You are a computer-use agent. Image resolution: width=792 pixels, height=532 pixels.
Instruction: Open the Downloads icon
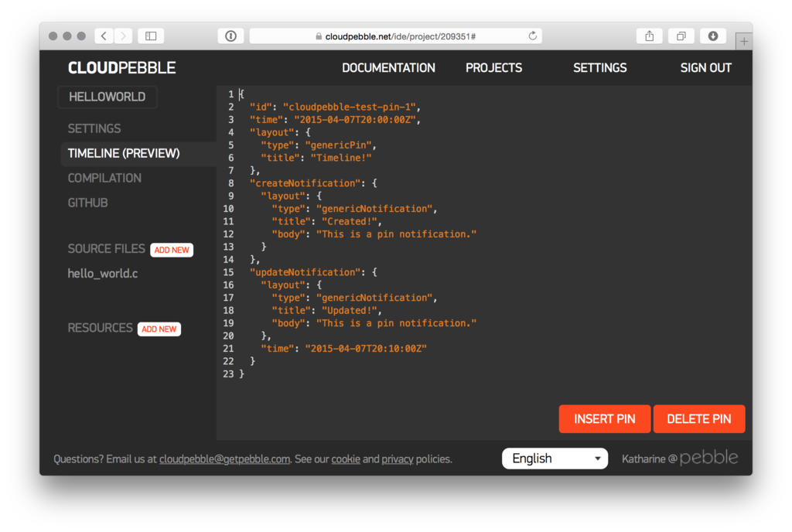click(713, 36)
